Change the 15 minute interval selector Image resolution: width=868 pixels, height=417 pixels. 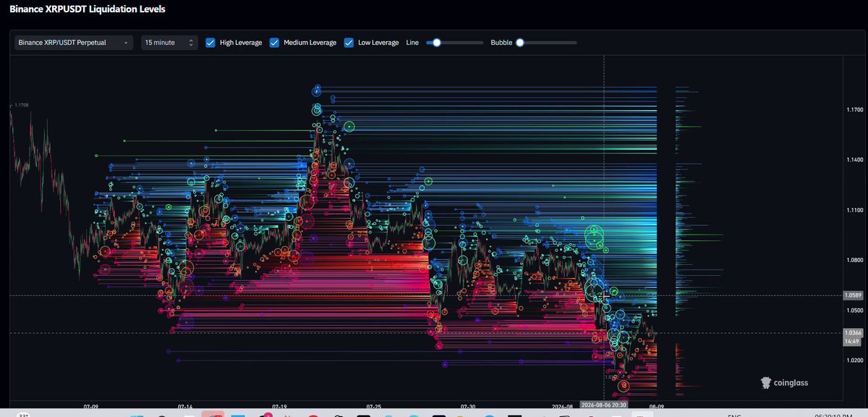tap(169, 43)
